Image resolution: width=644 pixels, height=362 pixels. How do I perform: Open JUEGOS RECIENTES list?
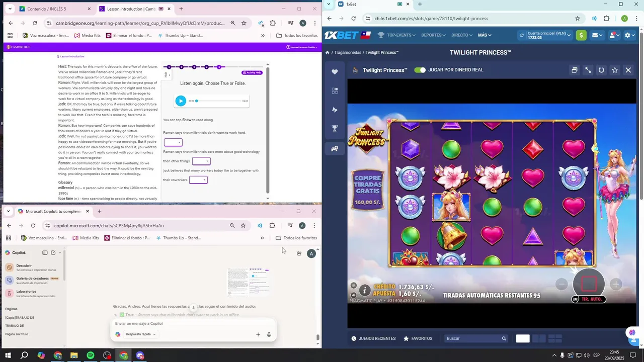tap(373, 338)
